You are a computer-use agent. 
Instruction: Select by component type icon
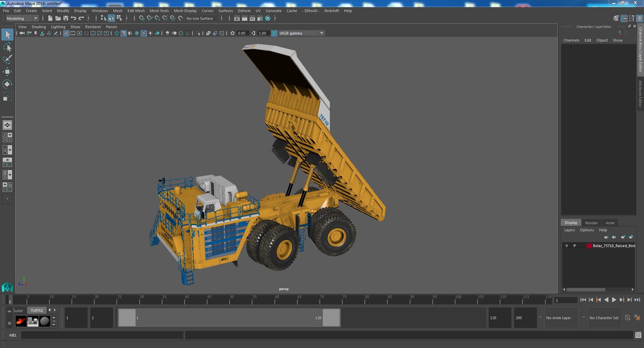tap(119, 18)
